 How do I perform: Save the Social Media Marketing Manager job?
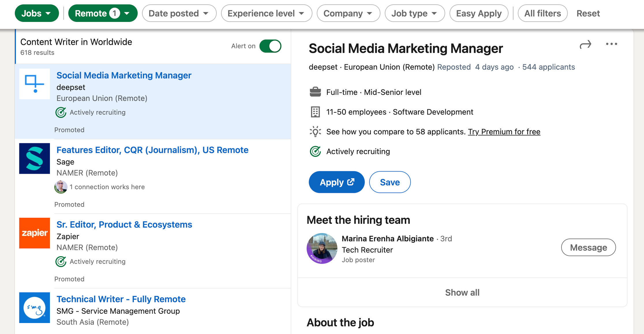point(390,182)
